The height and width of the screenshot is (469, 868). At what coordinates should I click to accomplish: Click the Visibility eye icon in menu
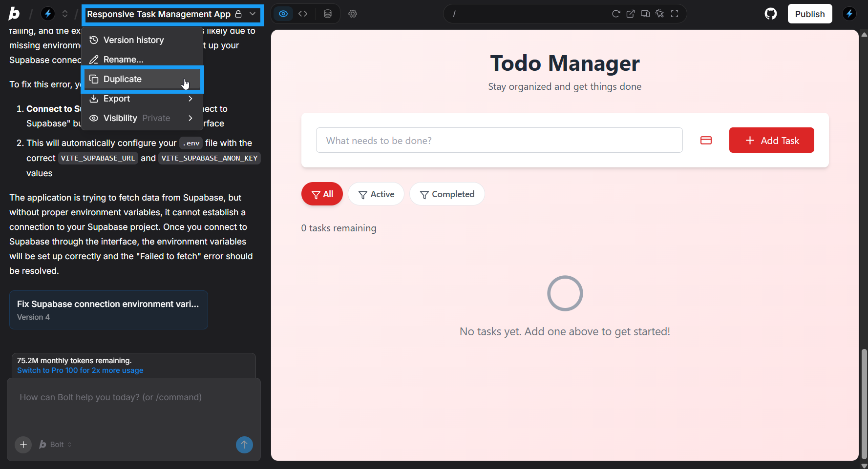click(x=94, y=118)
